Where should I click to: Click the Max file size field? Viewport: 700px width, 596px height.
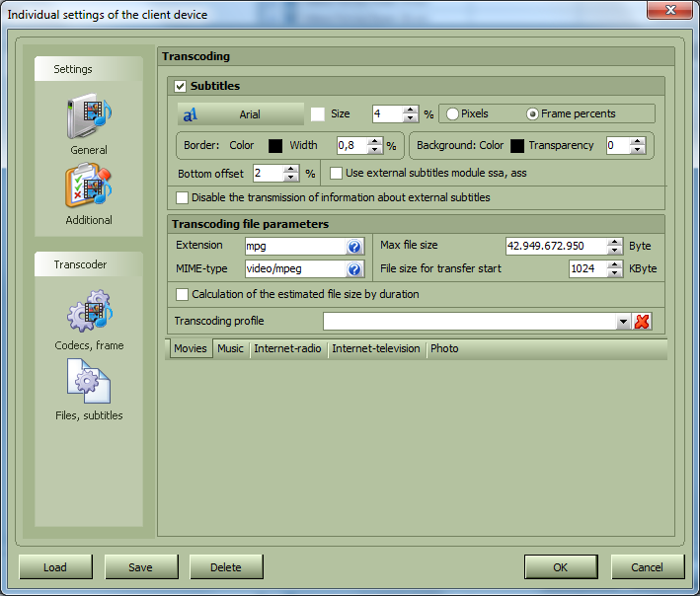pos(556,247)
